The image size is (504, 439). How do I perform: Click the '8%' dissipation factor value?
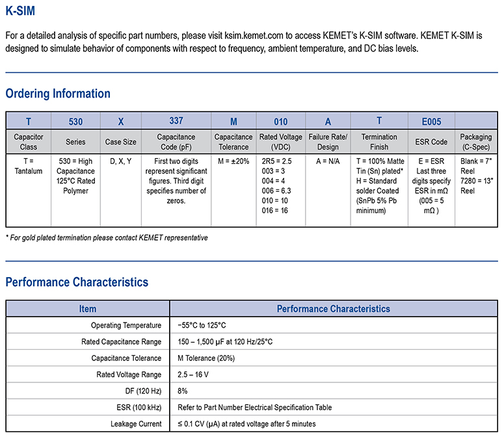(x=183, y=391)
